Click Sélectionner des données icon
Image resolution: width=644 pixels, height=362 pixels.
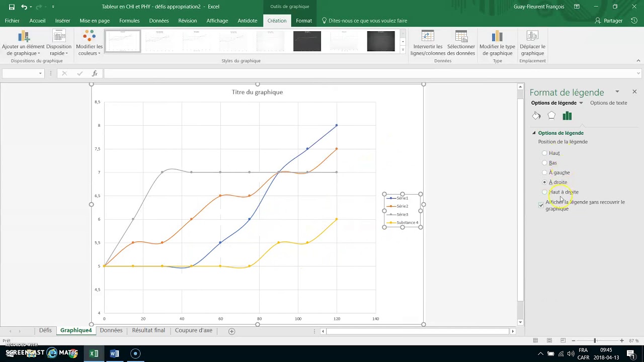coord(461,36)
